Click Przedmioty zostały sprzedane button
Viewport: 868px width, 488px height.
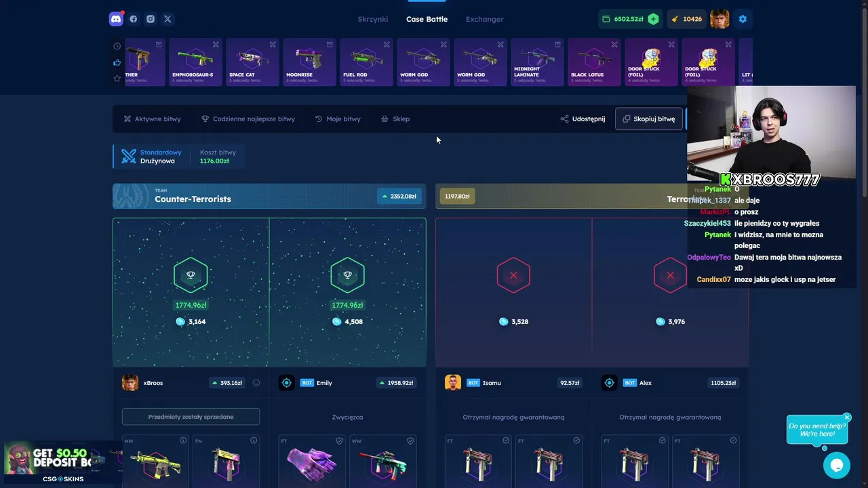191,417
